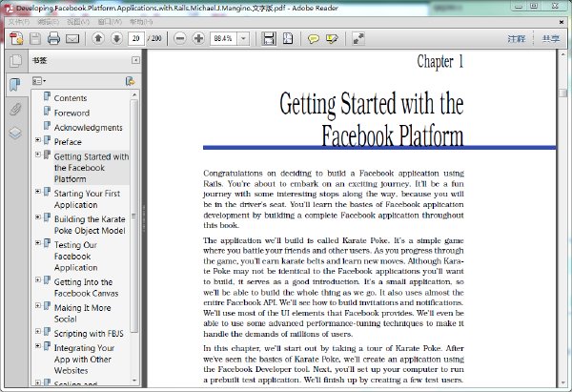Select Integrating Your App with Other Websites
This screenshot has width=572, height=392.
coord(84,360)
